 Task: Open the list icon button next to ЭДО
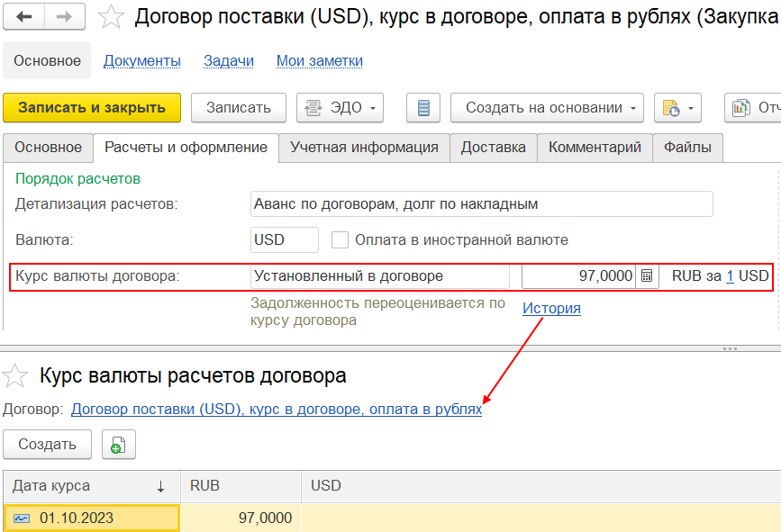coord(423,107)
